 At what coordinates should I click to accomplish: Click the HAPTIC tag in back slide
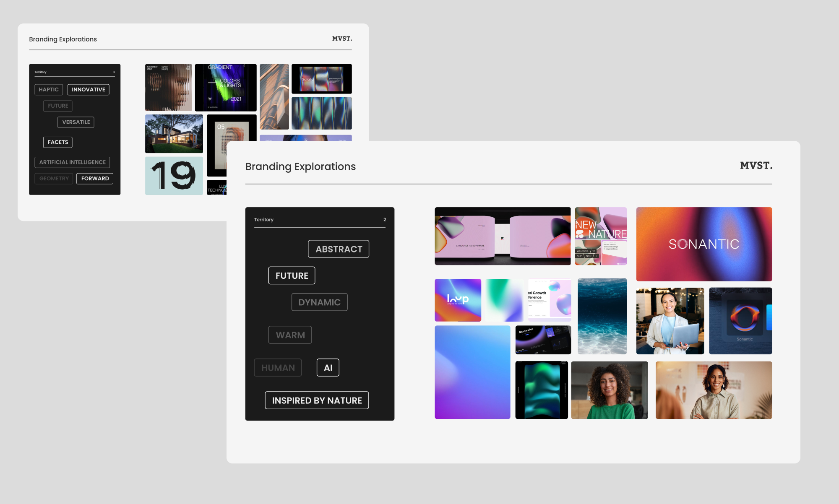coord(49,89)
